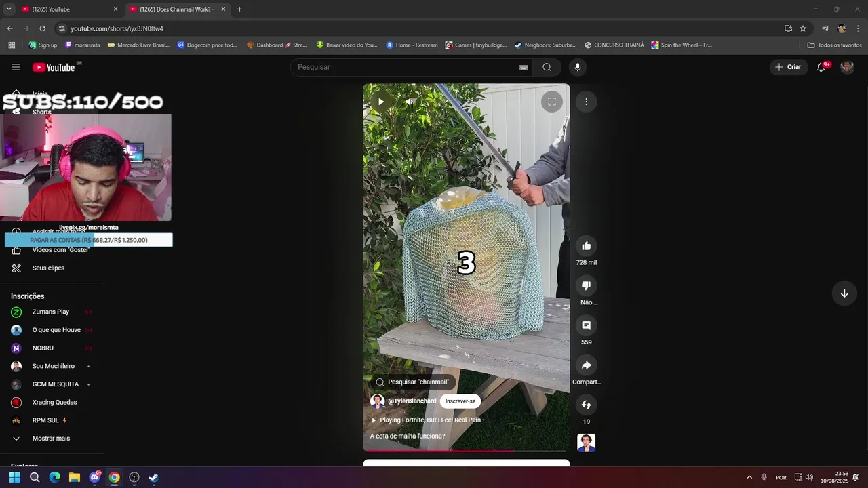This screenshot has width=868, height=488.
Task: Search for "chainmail" suggestion chip
Action: [413, 382]
